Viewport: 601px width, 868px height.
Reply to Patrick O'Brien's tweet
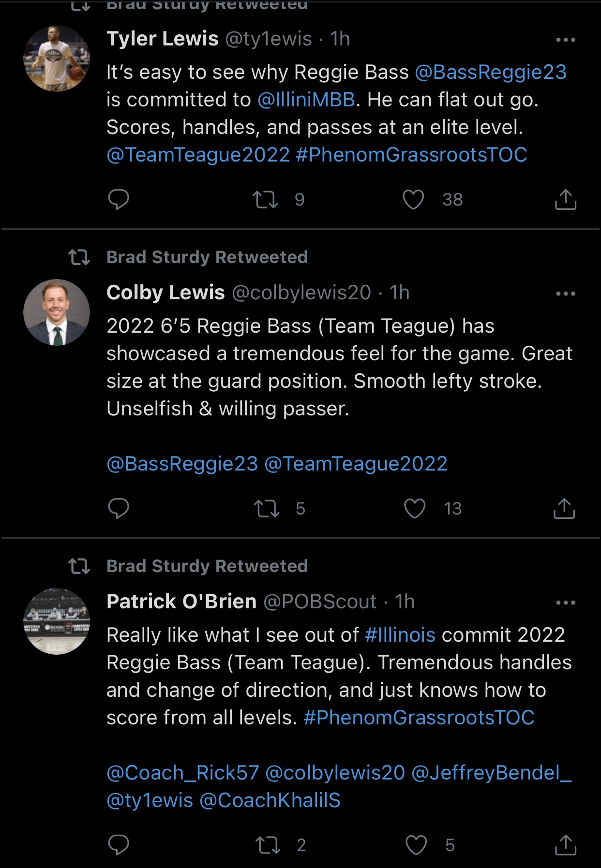point(119,845)
